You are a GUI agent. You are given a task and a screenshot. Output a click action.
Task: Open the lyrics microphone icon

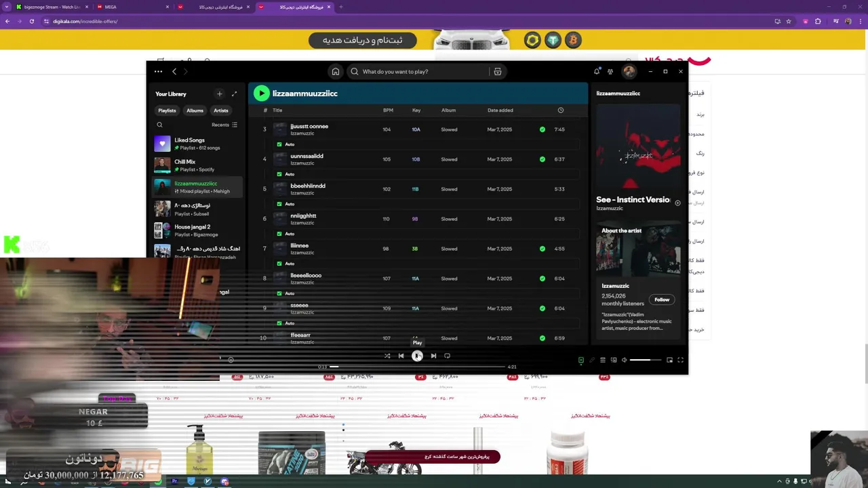click(592, 360)
